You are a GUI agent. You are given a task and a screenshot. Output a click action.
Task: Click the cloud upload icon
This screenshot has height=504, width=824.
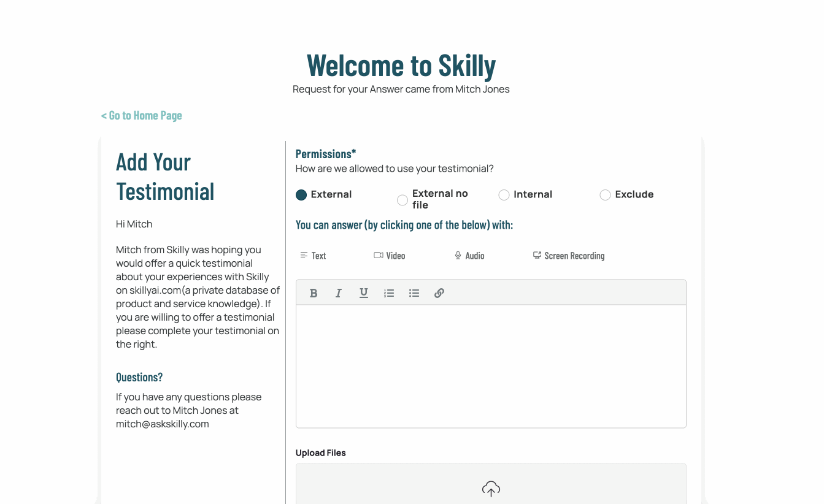tap(491, 489)
